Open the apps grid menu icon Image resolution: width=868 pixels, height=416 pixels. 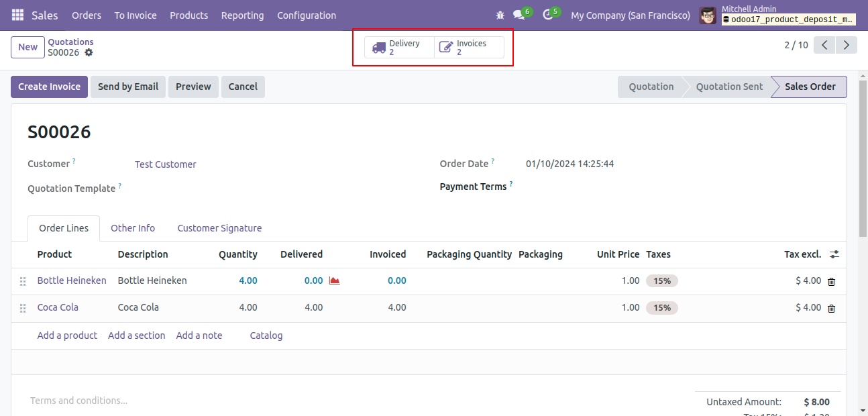click(x=17, y=15)
